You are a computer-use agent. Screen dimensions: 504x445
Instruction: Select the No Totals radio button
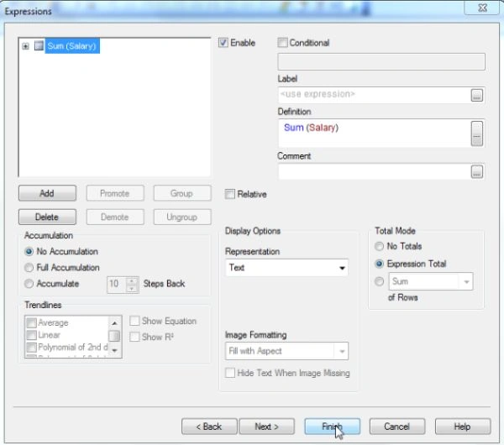pyautogui.click(x=380, y=247)
